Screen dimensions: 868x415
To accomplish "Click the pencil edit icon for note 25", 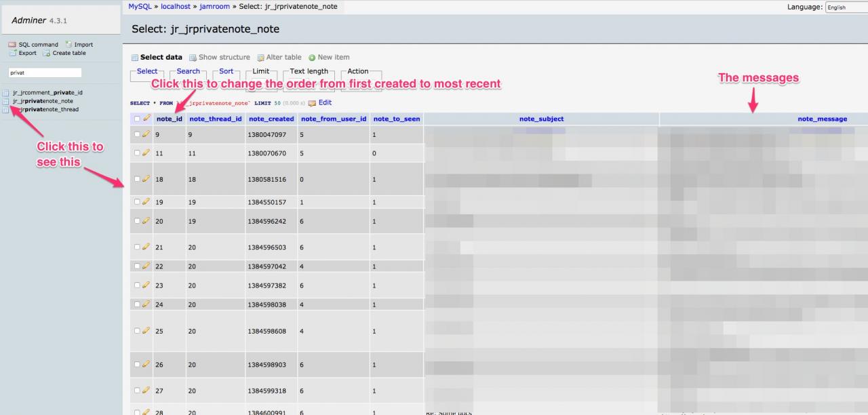I will click(146, 331).
